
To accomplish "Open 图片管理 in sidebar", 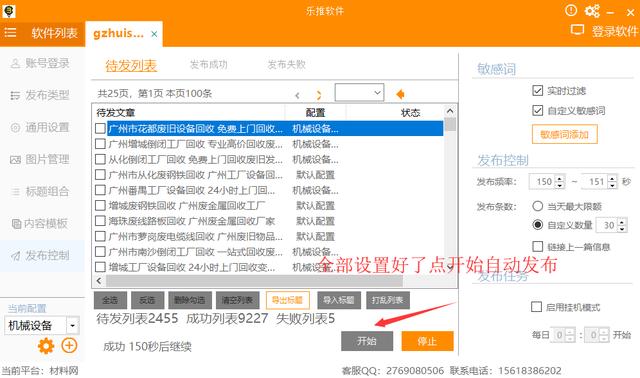I will 40,159.
